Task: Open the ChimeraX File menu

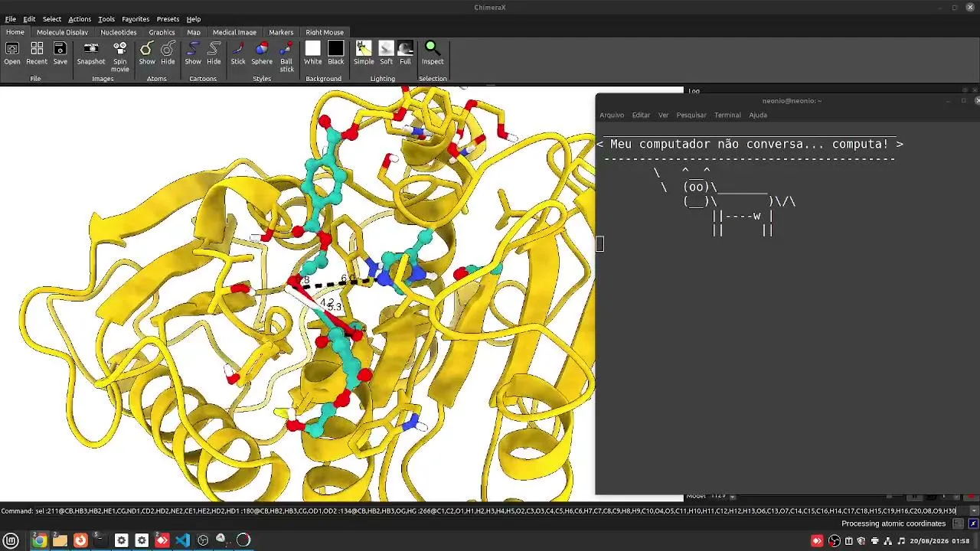Action: 11,19
